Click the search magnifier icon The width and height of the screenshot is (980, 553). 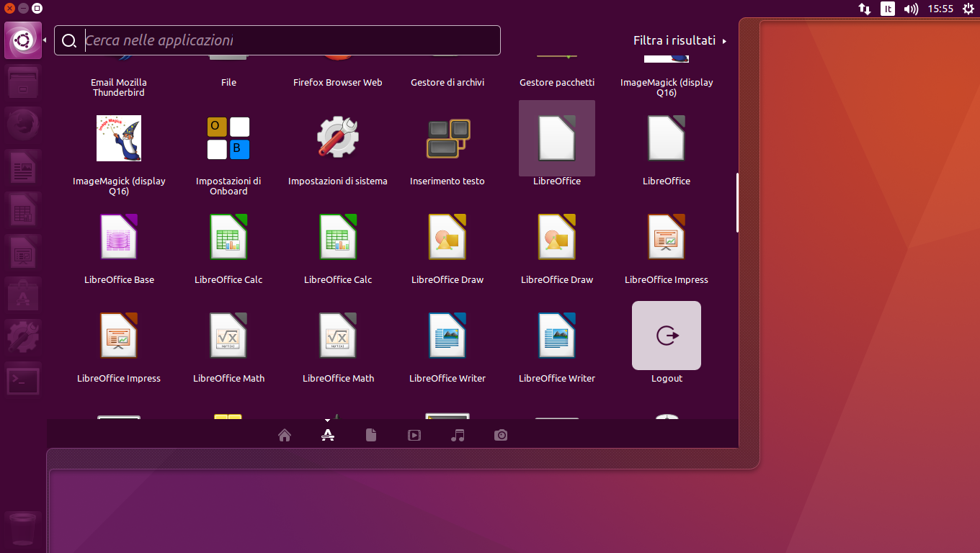pyautogui.click(x=69, y=41)
